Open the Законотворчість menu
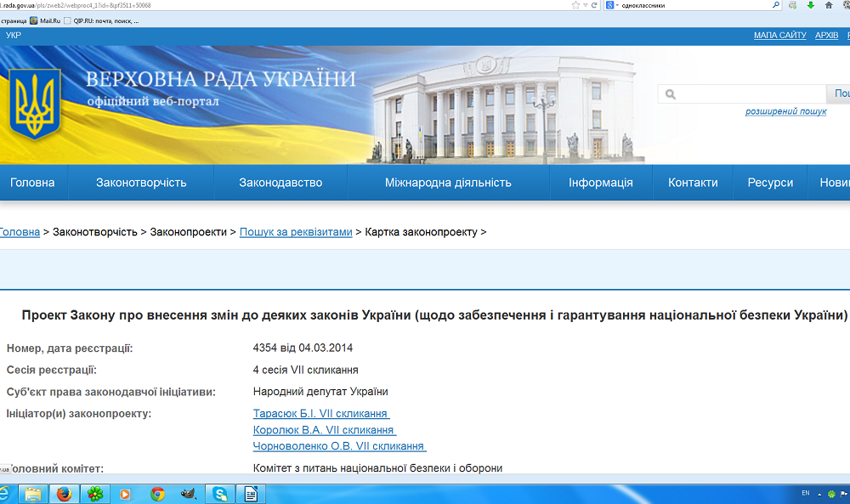Viewport: 850px width, 504px height. [141, 183]
